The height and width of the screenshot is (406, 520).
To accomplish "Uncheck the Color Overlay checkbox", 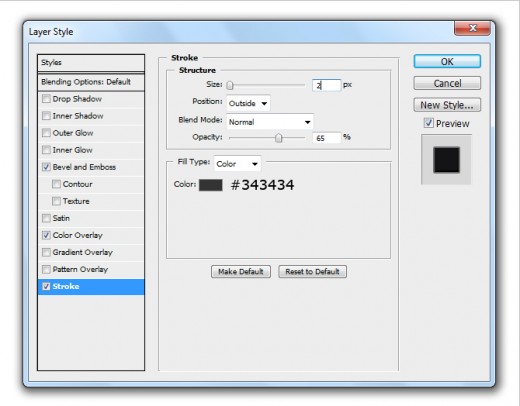I will click(x=46, y=235).
